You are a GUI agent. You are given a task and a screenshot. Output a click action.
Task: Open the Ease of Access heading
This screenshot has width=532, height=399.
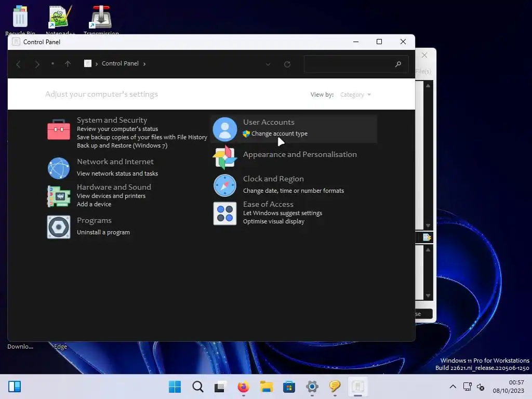[x=269, y=204]
